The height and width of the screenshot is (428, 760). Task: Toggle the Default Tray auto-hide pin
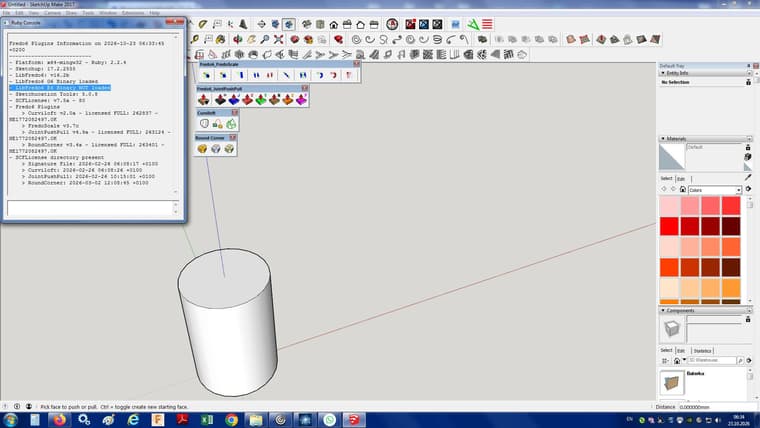coord(749,65)
